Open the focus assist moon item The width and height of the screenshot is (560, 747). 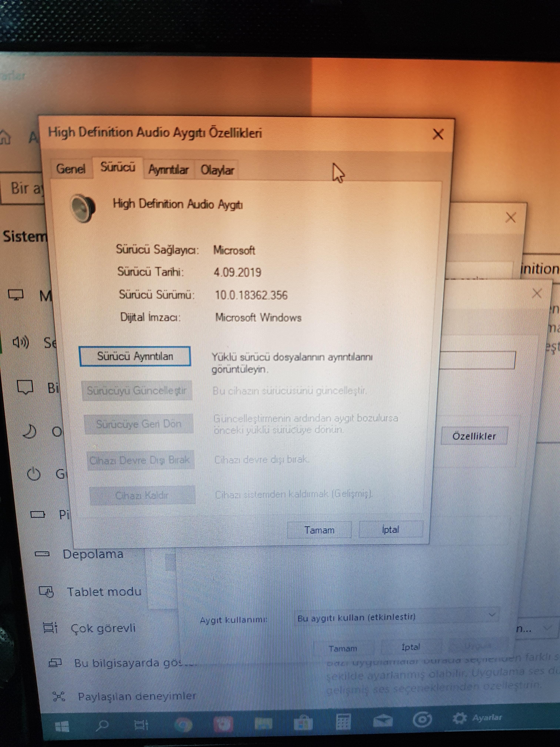43,432
